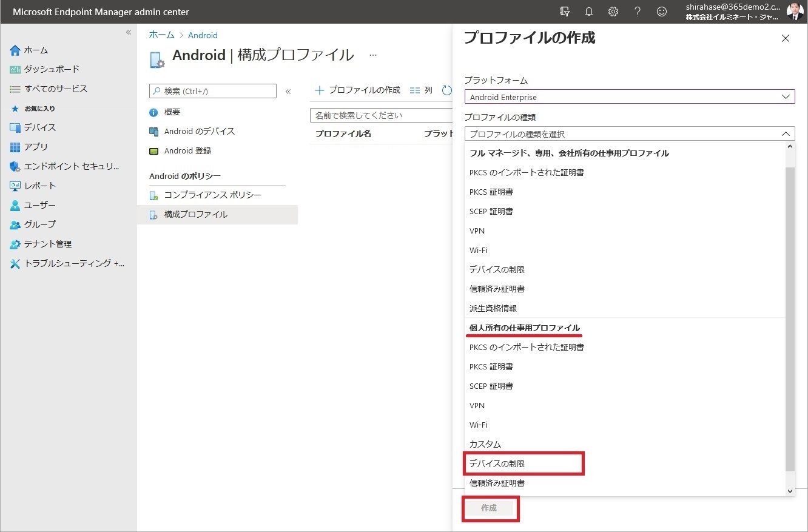Click the disabled 作成 button

489,508
